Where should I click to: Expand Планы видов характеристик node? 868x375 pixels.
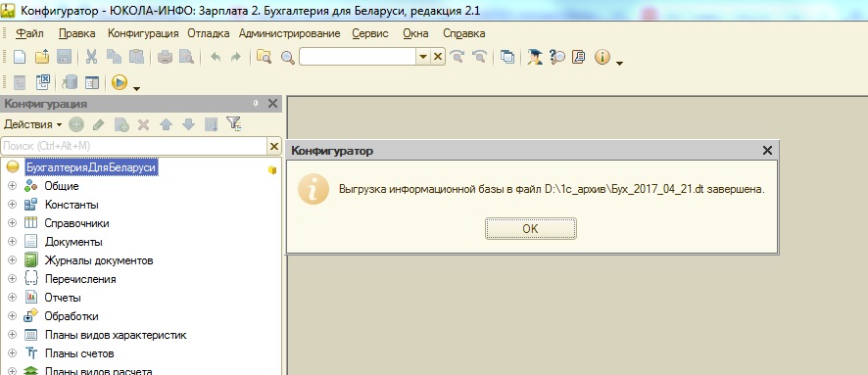pos(12,335)
